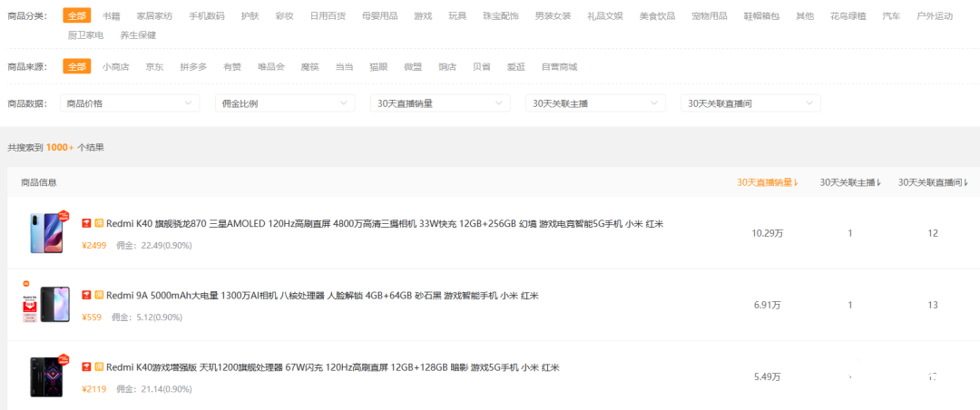Screen dimensions: 980x410
Task: Pick the 养生保健 category
Action: [x=138, y=35]
